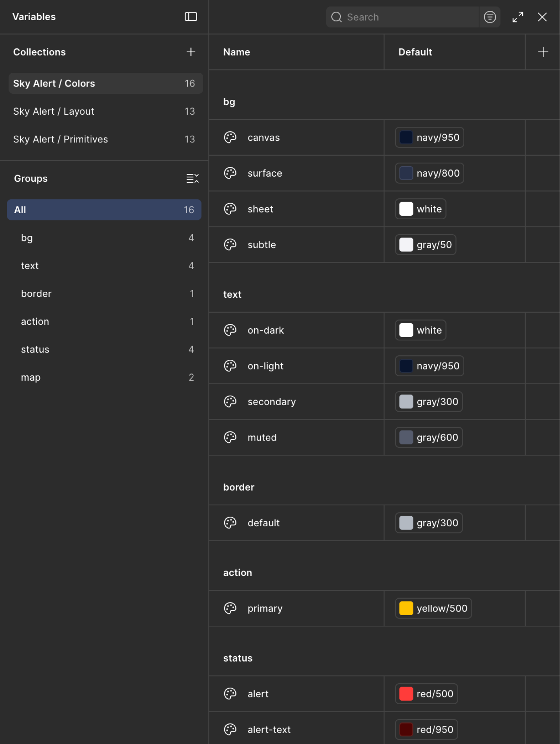Viewport: 560px width, 744px height.
Task: Open alert red/500 color value
Action: 426,694
